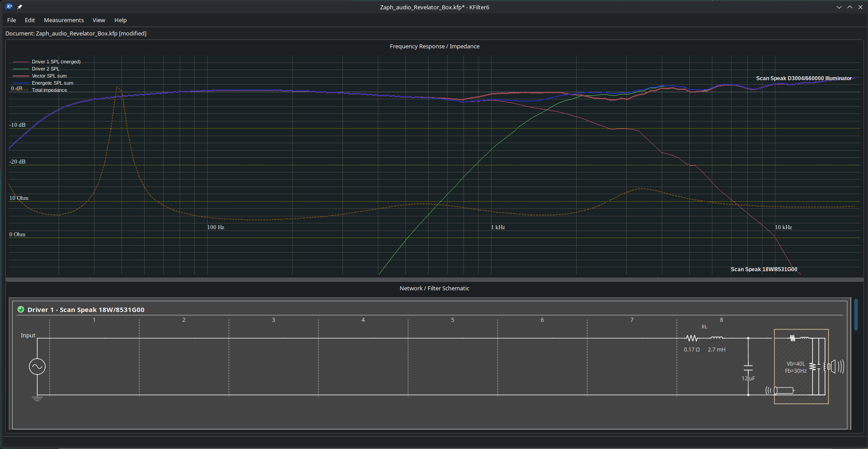Click the Vb=40L Fb=30Hz enclosure box

(x=801, y=367)
